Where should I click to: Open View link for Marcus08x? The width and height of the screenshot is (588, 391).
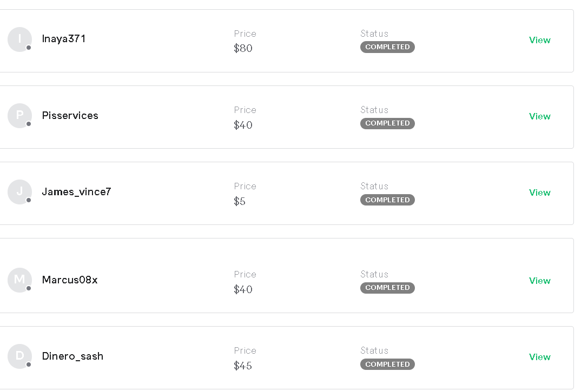pyautogui.click(x=539, y=281)
